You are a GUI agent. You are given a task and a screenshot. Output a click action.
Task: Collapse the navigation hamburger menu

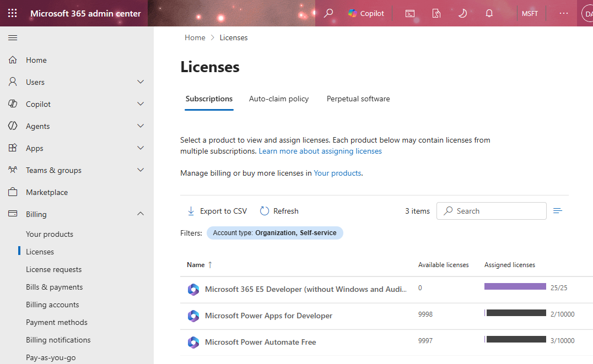13,38
